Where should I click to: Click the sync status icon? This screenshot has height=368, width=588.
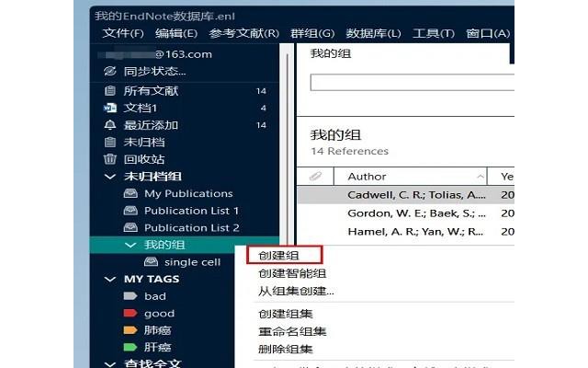(110, 71)
